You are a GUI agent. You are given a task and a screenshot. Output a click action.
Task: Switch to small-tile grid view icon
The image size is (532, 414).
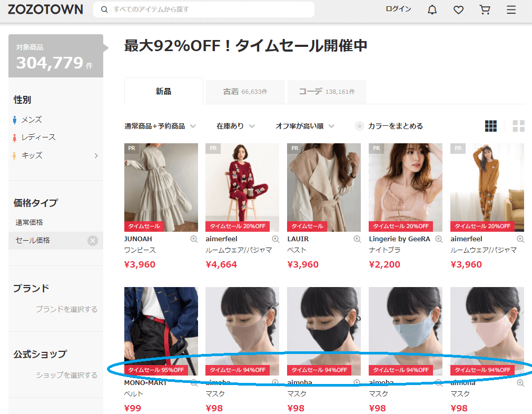click(x=490, y=126)
